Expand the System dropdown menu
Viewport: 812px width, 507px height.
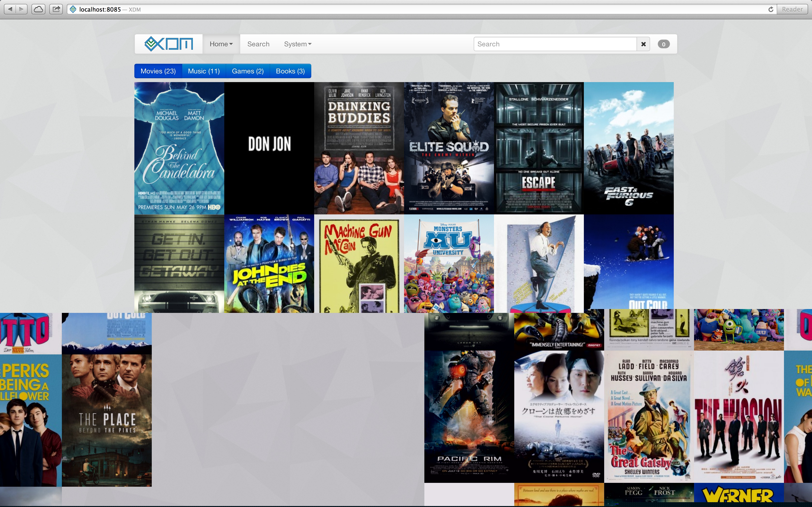pyautogui.click(x=298, y=44)
